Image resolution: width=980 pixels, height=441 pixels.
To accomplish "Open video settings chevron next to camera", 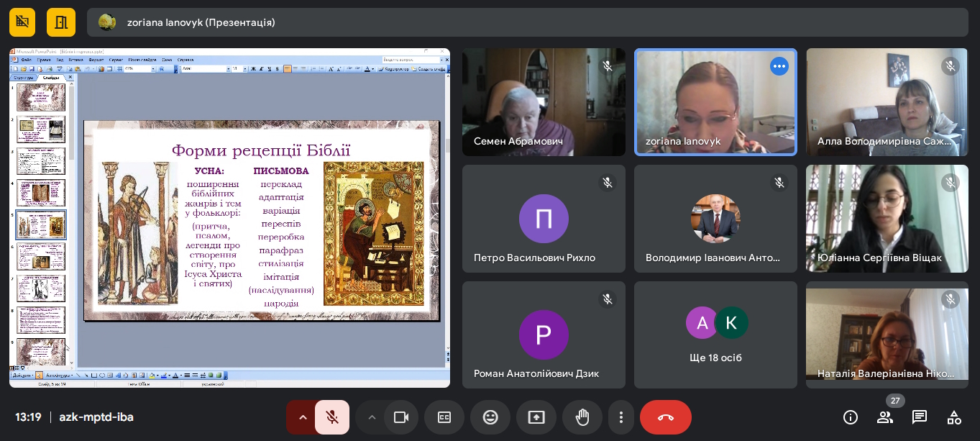I will click(x=372, y=417).
